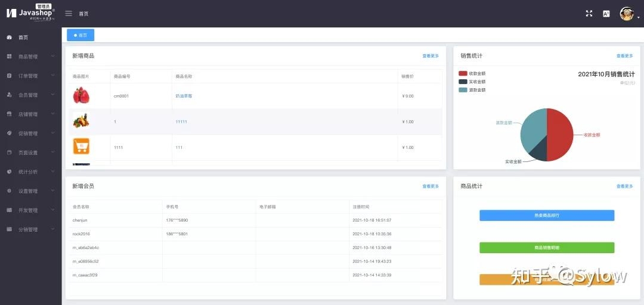This screenshot has width=644, height=305.
Task: Click the strawberry product image
Action: [81, 95]
